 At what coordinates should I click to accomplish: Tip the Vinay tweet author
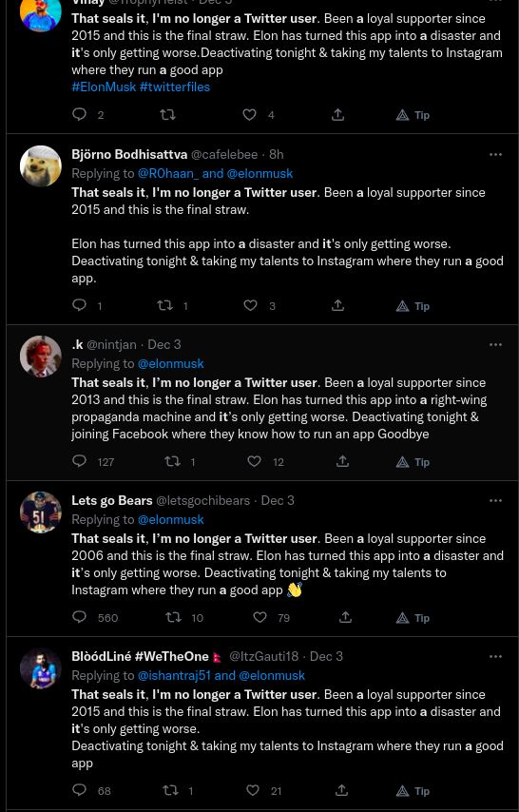[413, 115]
